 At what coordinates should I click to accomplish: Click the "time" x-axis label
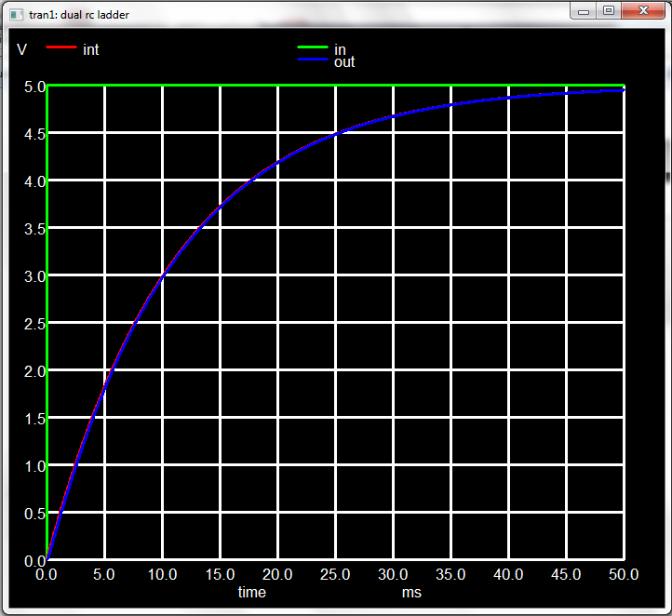click(x=251, y=592)
